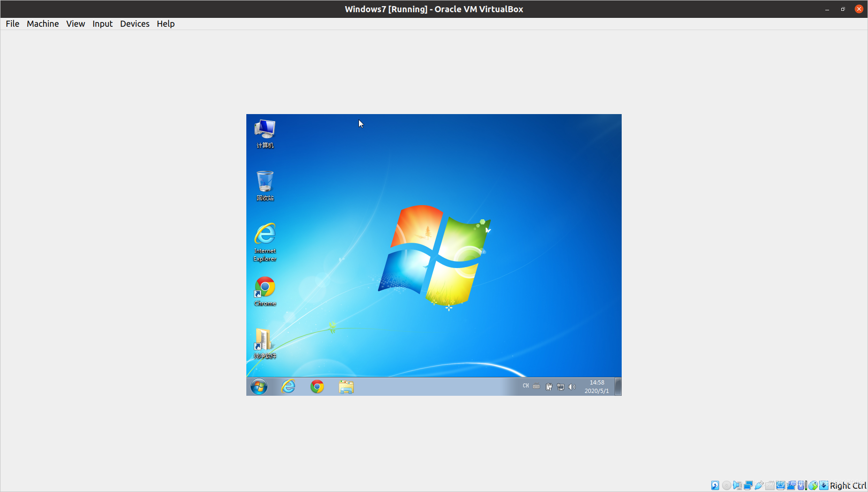Select the 计算机 (Computer) desktop icon

265,134
